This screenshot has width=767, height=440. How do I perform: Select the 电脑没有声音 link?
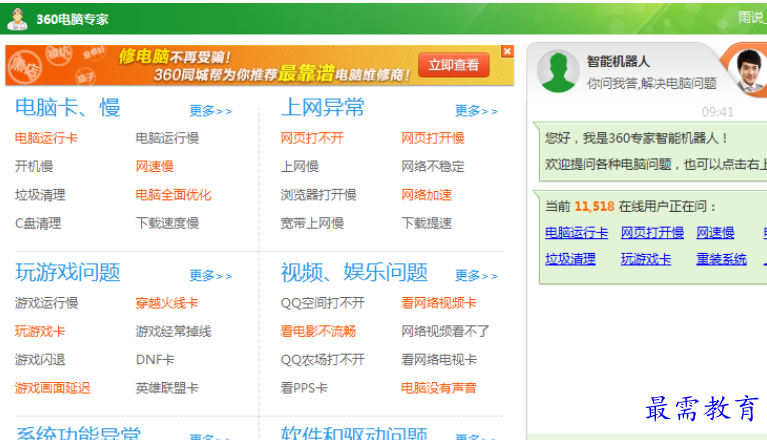439,388
